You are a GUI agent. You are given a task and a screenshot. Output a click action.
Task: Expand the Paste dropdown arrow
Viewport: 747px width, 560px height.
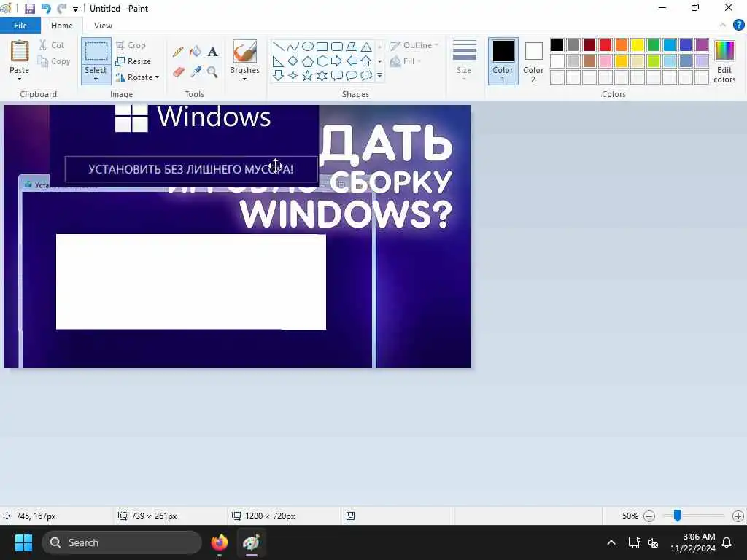[x=20, y=79]
